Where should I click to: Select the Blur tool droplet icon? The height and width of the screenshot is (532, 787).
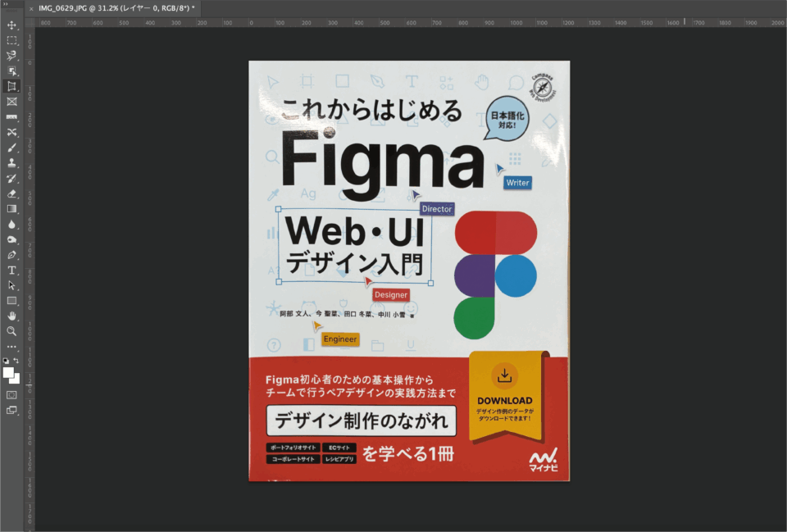point(11,225)
